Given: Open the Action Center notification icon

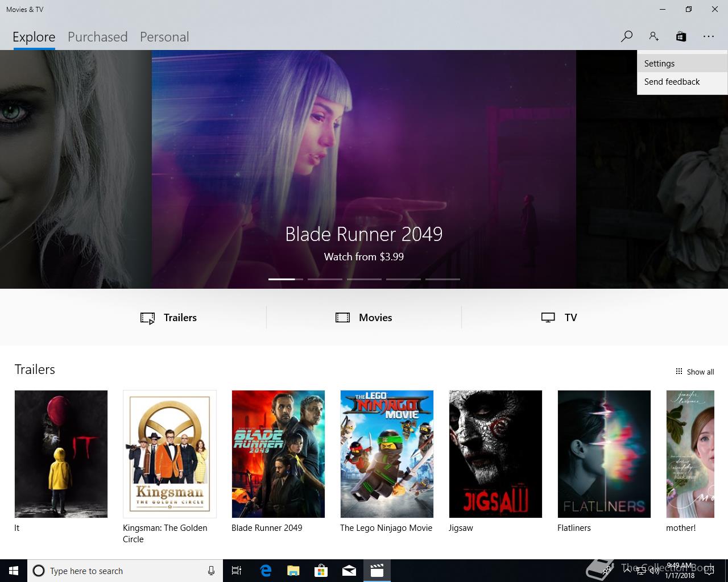Looking at the screenshot, I should pos(709,571).
